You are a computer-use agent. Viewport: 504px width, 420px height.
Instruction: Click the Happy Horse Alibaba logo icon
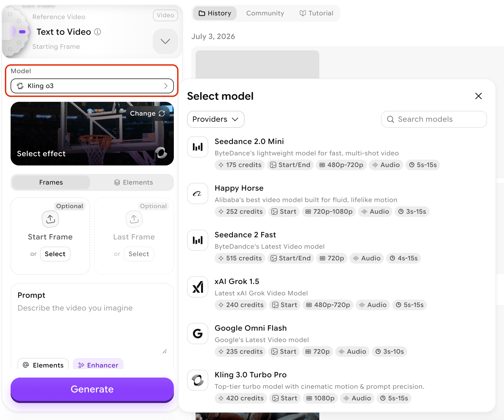point(198,194)
